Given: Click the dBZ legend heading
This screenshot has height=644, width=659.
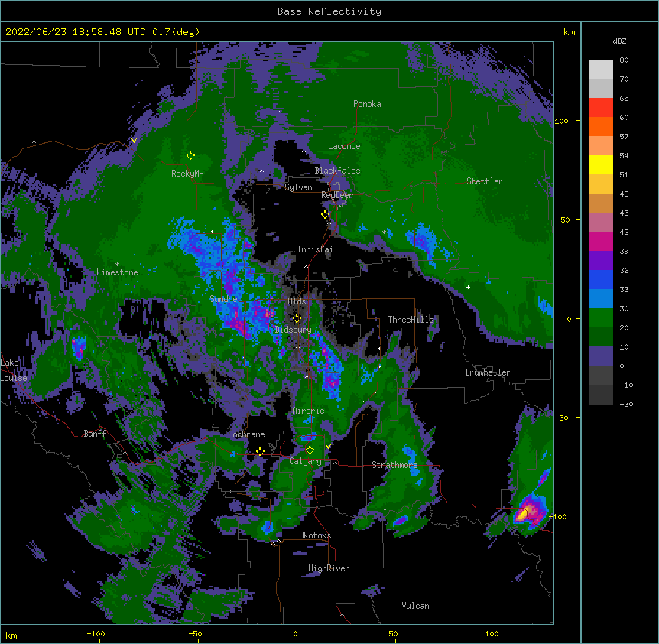Looking at the screenshot, I should pyautogui.click(x=619, y=41).
